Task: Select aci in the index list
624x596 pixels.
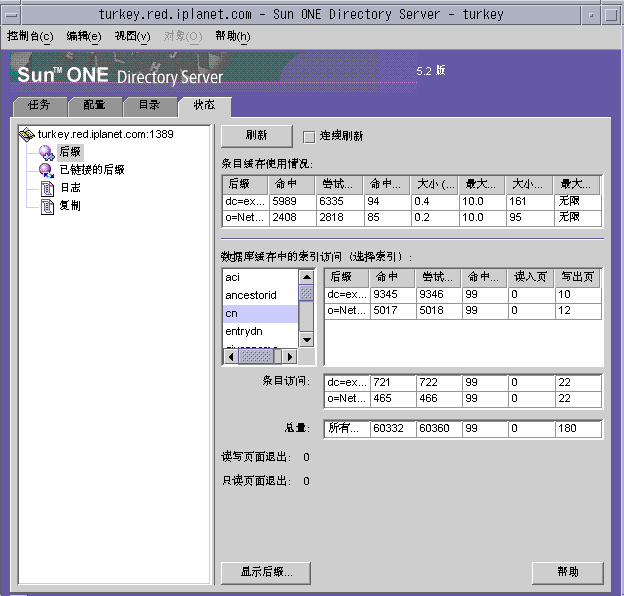Action: 260,278
